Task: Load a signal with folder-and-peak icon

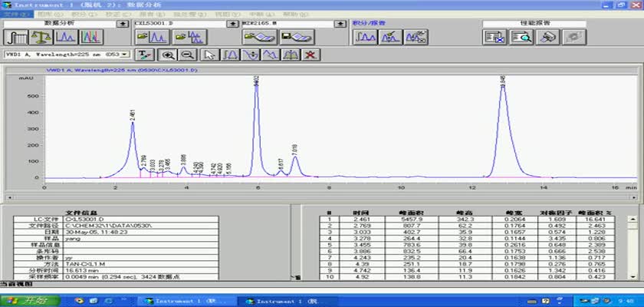Action: click(153, 38)
